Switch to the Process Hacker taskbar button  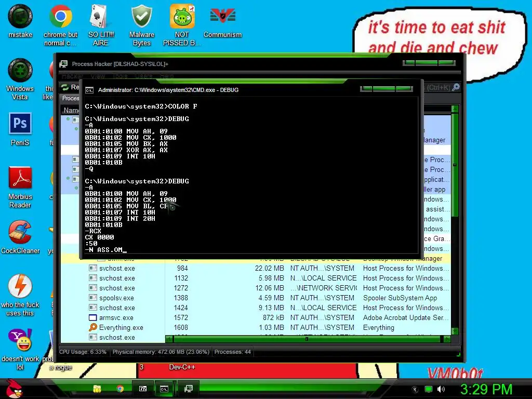coord(188,389)
